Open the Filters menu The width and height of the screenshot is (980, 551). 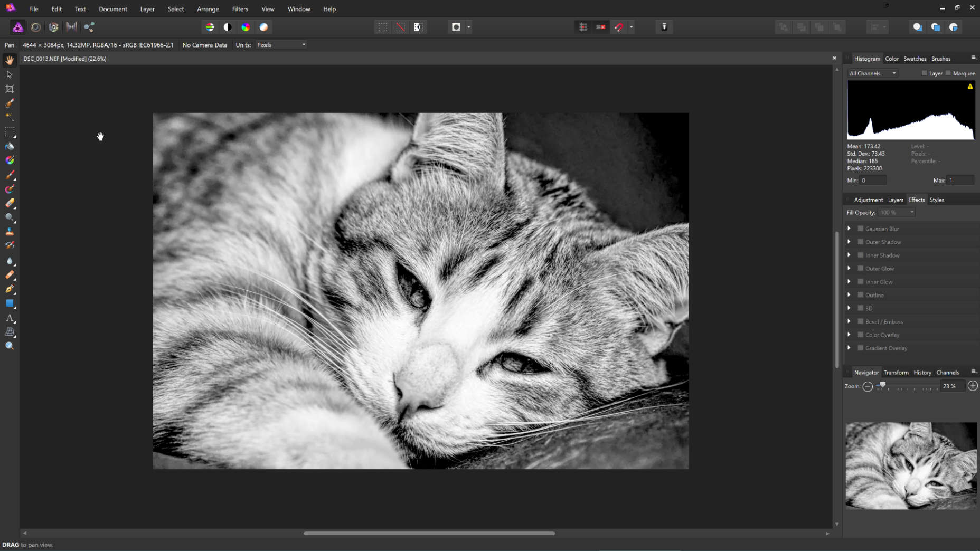[240, 9]
